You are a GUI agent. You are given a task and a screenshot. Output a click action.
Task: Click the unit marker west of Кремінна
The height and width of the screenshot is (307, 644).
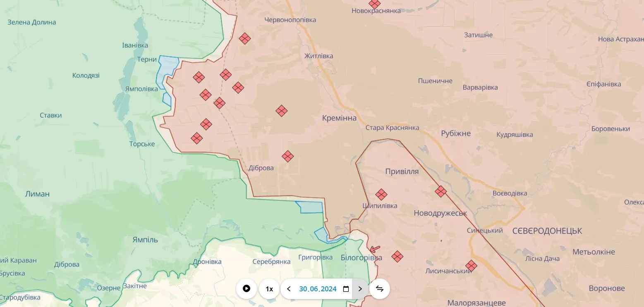pyautogui.click(x=282, y=111)
